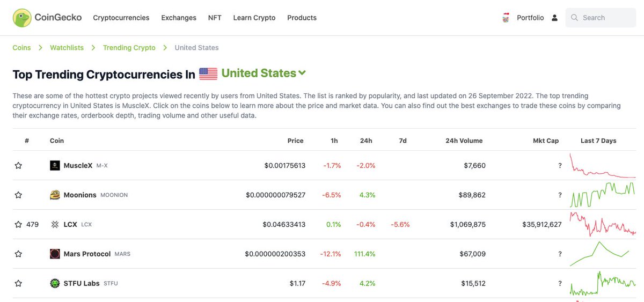Sort by the 7d column header
This screenshot has height=302, width=644.
coord(402,141)
